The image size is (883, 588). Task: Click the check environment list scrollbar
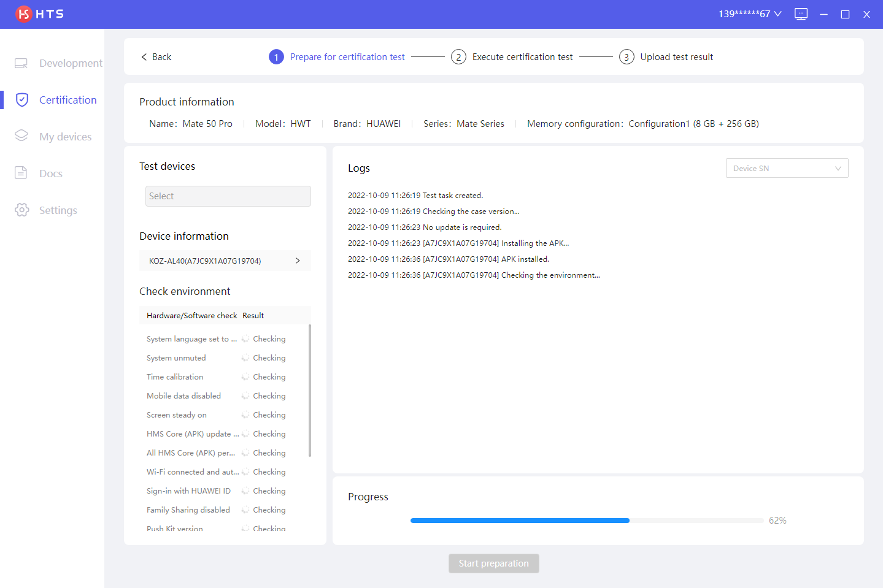[310, 391]
